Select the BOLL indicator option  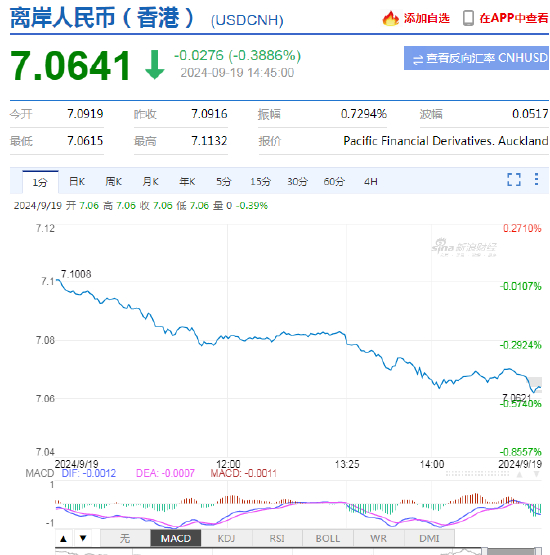[328, 538]
